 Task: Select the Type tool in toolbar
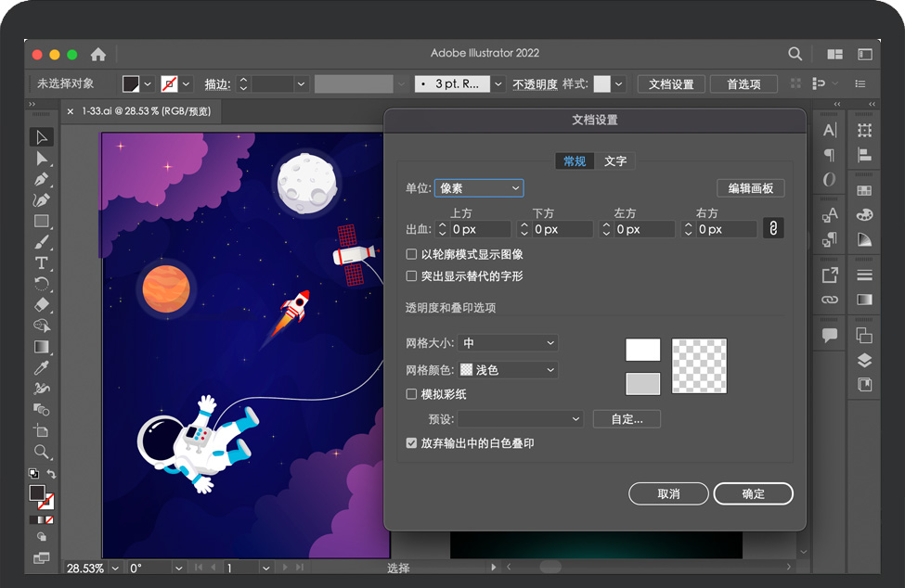(x=42, y=263)
